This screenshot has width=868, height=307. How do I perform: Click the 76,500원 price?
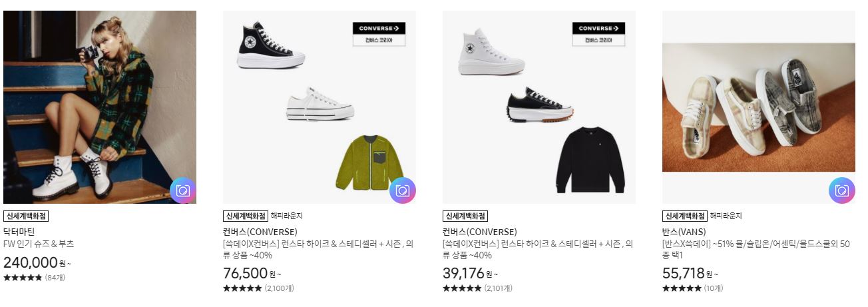click(x=252, y=274)
